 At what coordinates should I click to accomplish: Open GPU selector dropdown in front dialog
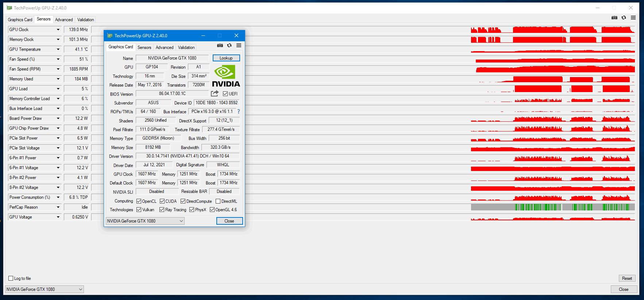(145, 221)
